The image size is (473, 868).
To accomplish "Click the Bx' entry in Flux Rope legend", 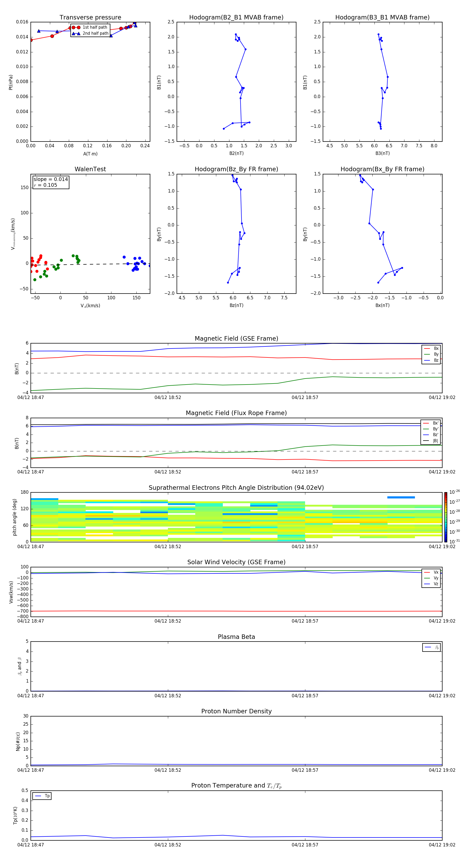I will pyautogui.click(x=431, y=423).
